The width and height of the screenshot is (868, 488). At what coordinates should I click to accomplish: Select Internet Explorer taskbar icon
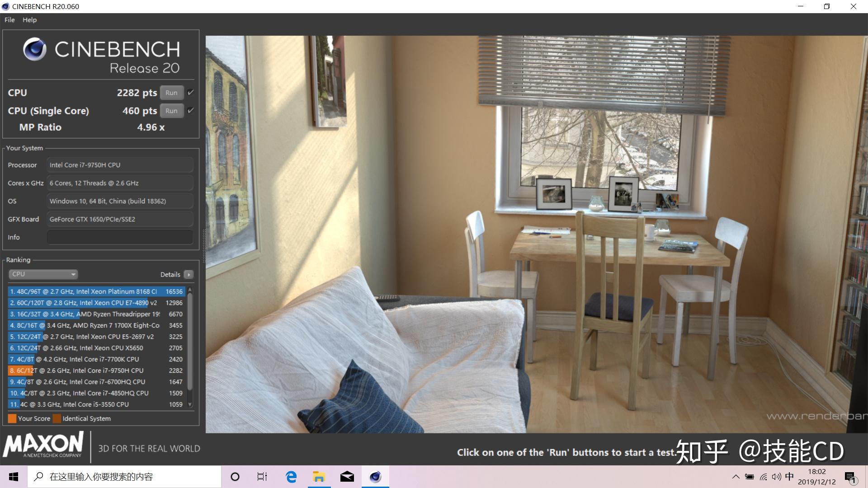coord(290,476)
